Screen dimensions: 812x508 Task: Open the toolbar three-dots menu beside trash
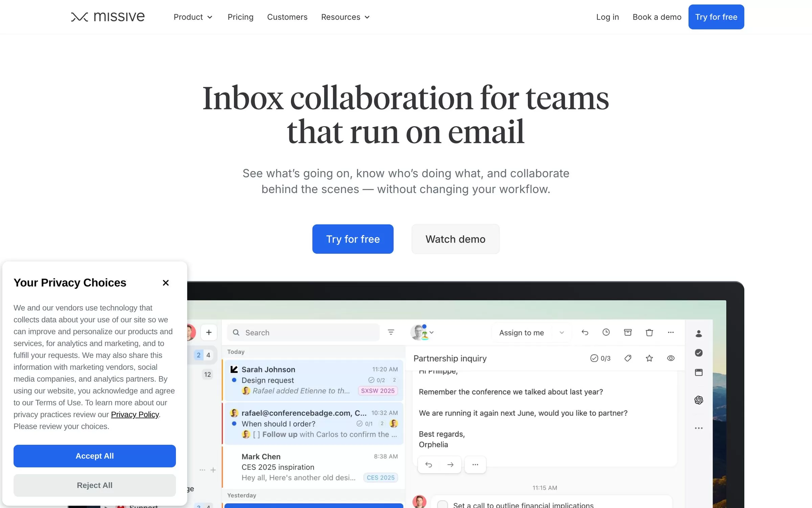671,332
